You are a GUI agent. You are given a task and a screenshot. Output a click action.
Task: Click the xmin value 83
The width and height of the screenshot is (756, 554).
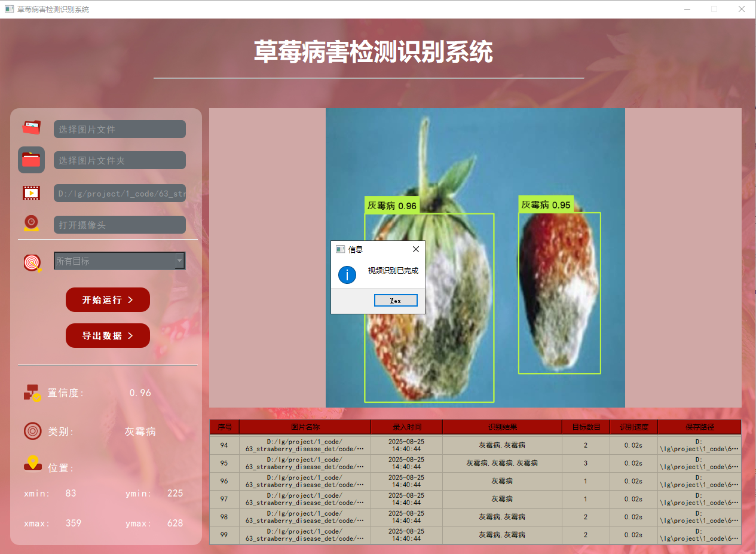[x=71, y=494]
